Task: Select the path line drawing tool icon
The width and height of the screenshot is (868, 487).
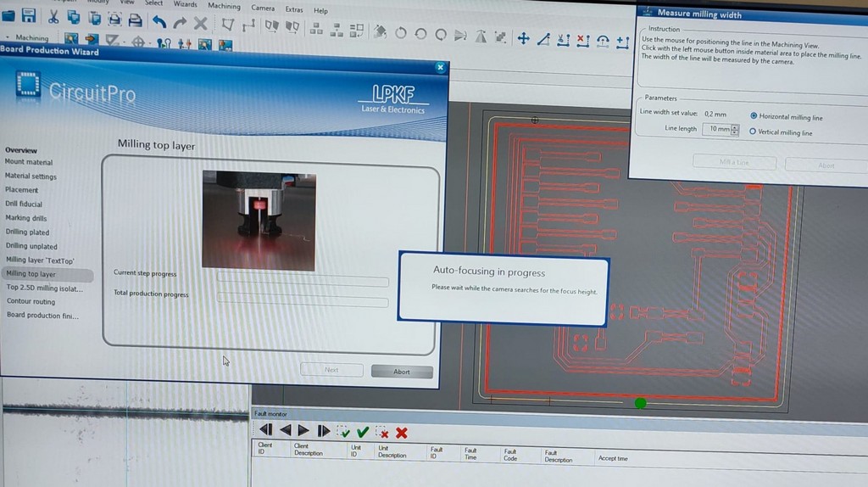Action: coord(248,25)
